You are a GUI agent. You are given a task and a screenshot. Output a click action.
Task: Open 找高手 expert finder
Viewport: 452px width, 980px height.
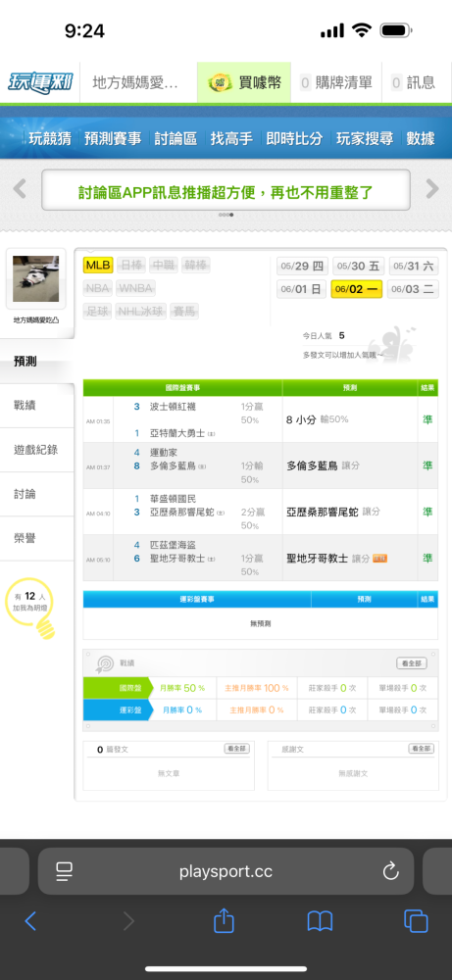[231, 138]
